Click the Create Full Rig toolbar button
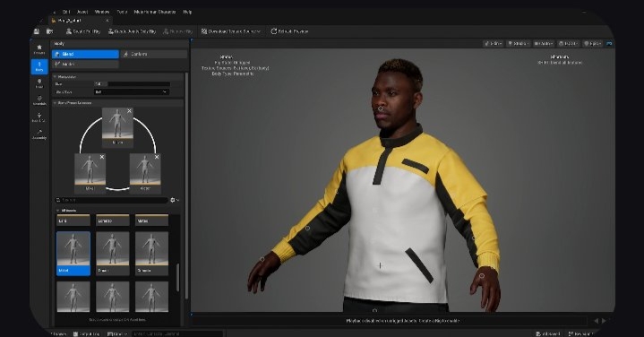 point(83,31)
